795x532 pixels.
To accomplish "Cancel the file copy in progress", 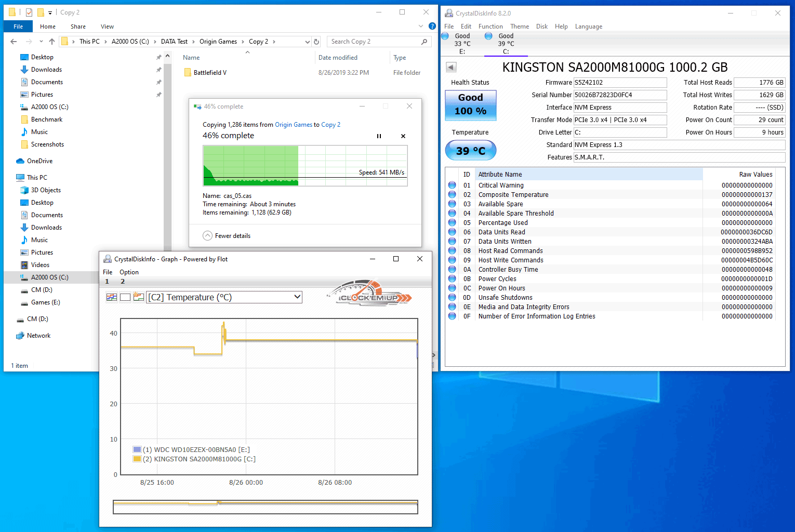I will pos(403,136).
